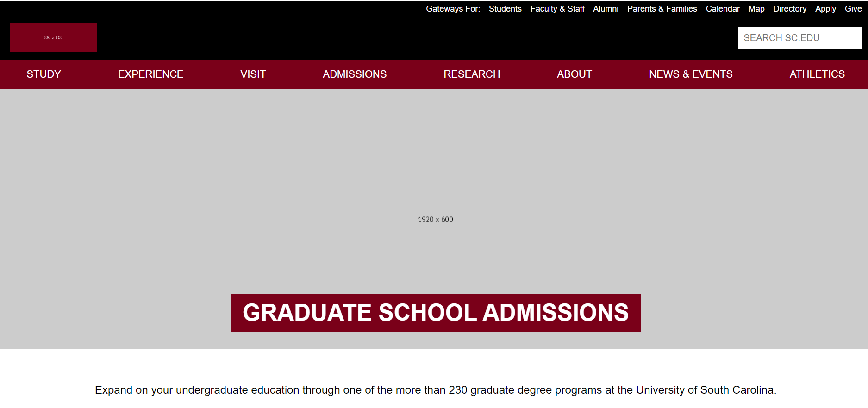The image size is (868, 408).
Task: Click the maroon logo placeholder image
Action: (53, 37)
